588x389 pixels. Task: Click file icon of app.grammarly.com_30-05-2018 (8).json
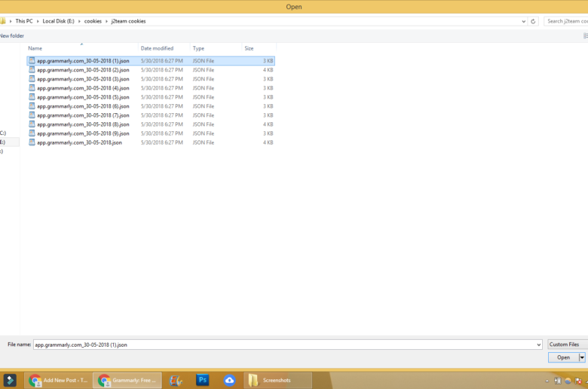coord(32,124)
